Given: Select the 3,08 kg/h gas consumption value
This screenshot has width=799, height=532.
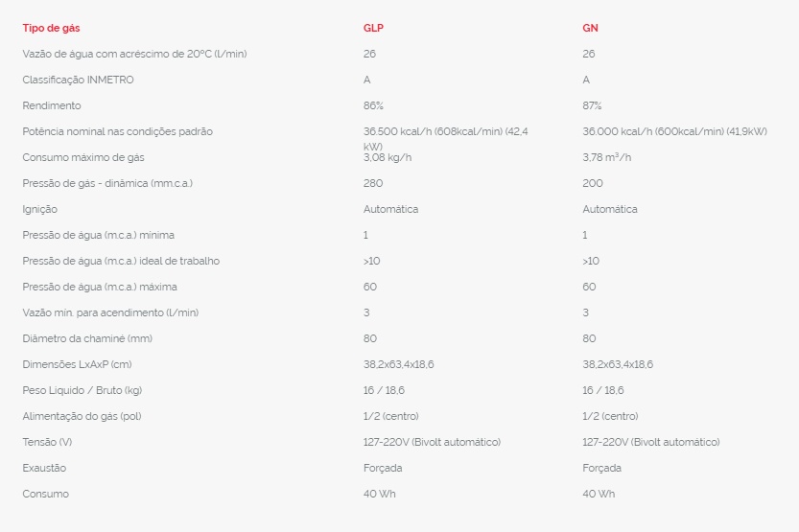Looking at the screenshot, I should pyautogui.click(x=388, y=157).
